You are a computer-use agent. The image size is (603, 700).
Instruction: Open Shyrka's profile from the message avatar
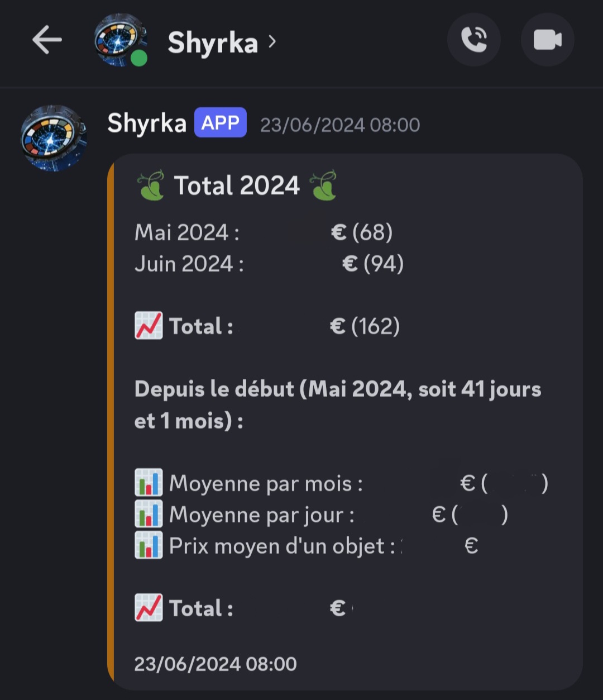tap(54, 137)
